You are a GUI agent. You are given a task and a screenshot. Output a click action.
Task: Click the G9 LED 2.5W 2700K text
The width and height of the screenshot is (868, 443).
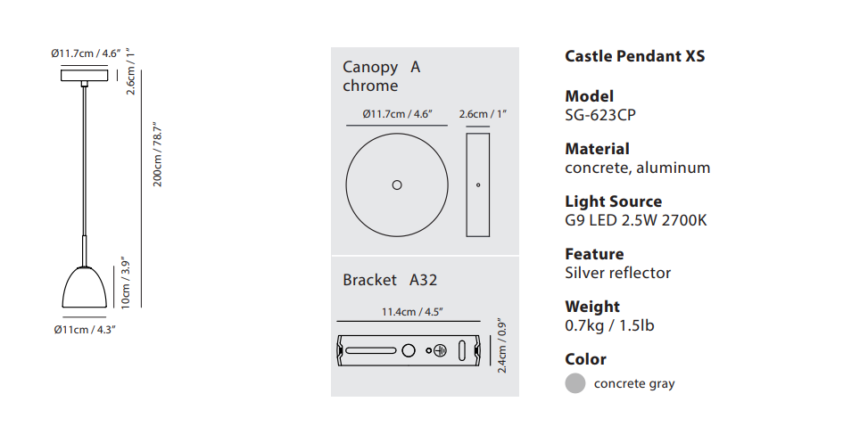pyautogui.click(x=636, y=220)
